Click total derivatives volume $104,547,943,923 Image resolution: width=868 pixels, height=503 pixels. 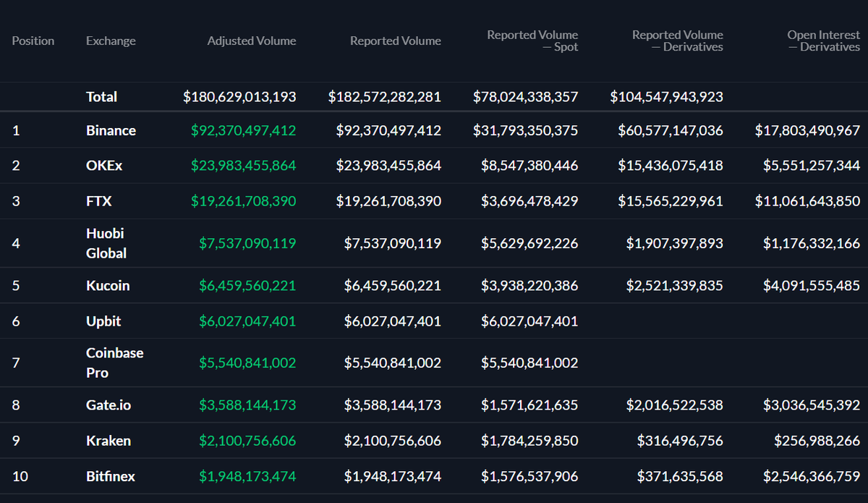(x=667, y=97)
